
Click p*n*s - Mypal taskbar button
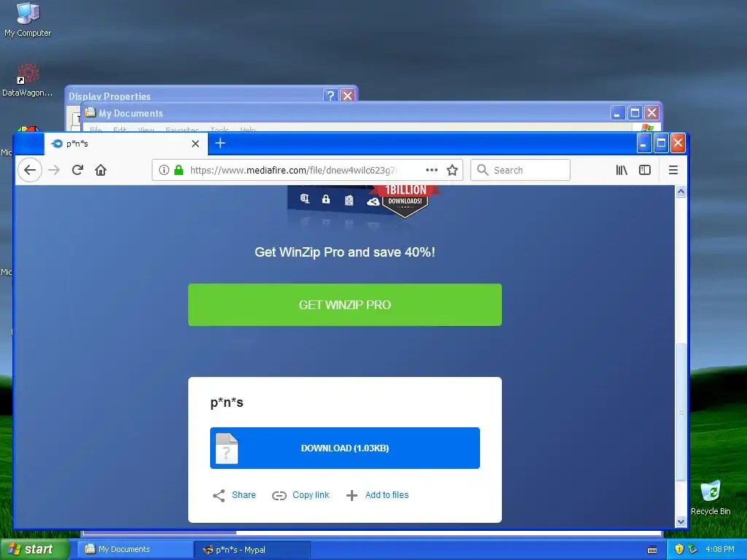(252, 550)
